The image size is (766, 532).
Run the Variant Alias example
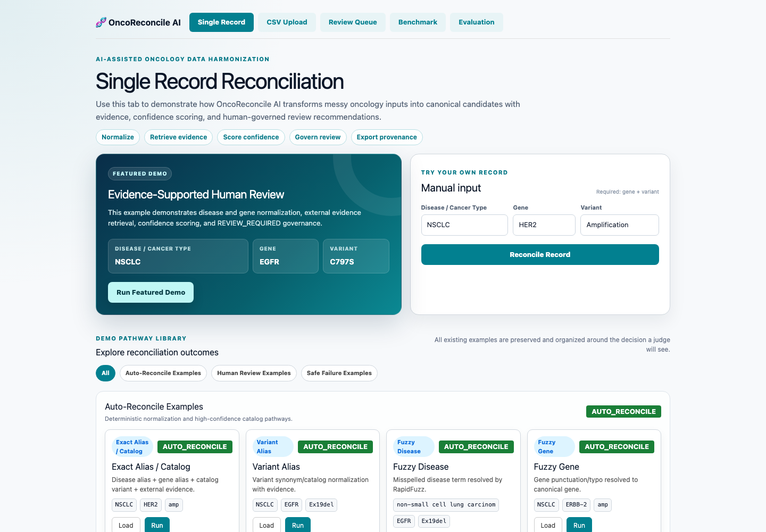(298, 525)
